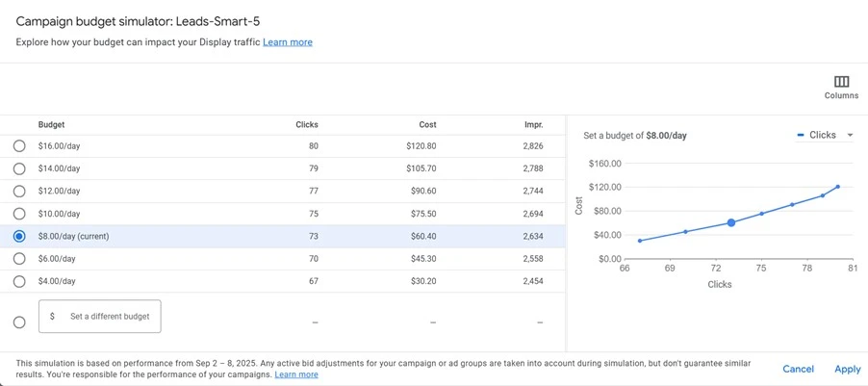868x386 pixels.
Task: Sort by the Budget column header
Action: 52,125
